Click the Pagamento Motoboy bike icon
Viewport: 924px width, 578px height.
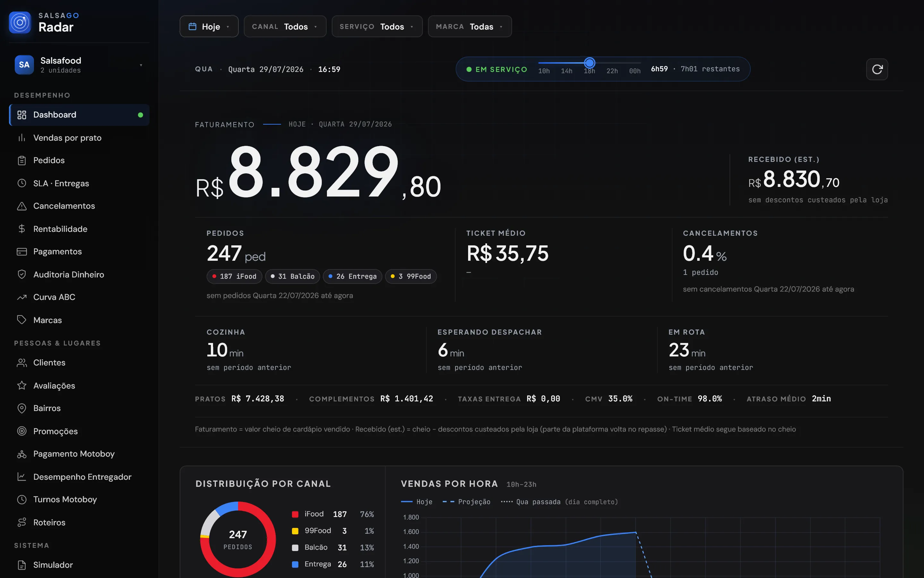coord(22,454)
